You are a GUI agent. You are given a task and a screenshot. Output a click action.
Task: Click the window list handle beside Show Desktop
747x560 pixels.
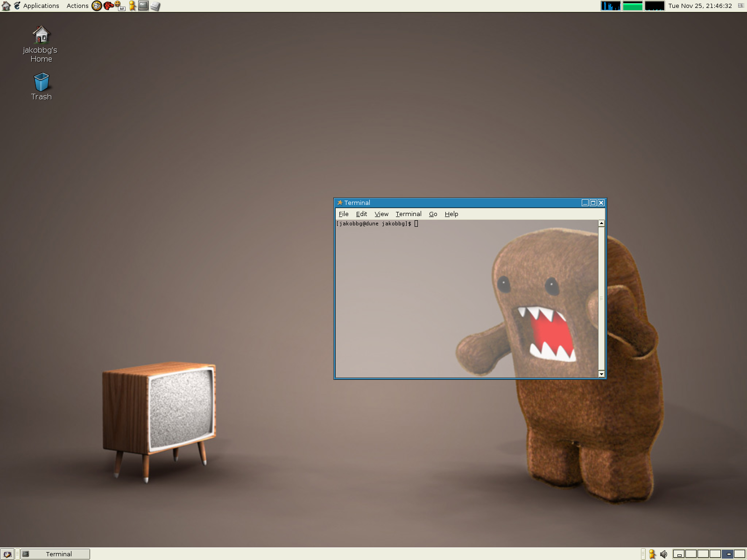(x=18, y=554)
